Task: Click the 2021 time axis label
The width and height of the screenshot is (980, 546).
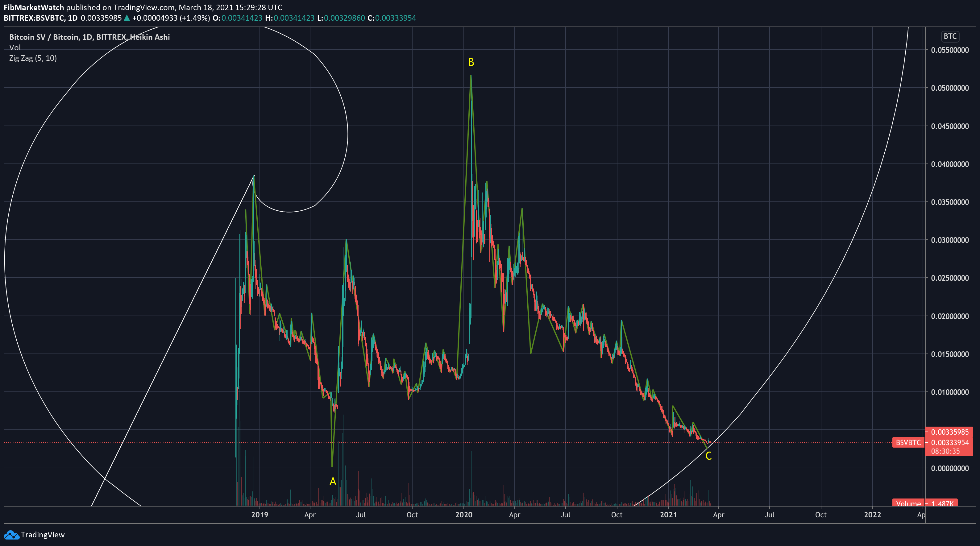Action: pyautogui.click(x=668, y=515)
